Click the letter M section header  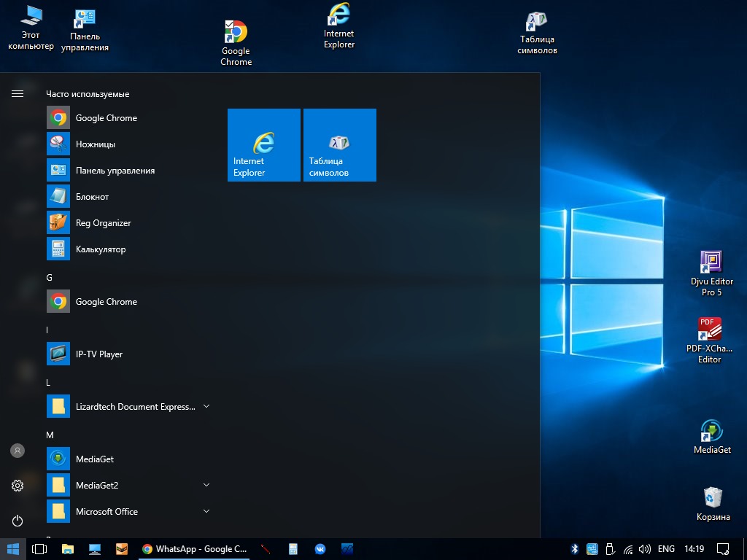tap(50, 435)
